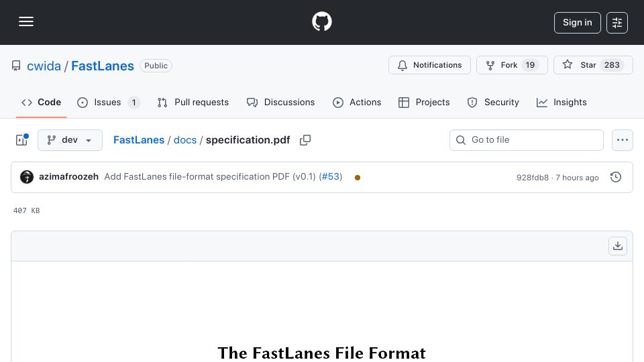
Task: Copy file path icon next to specification.pdf
Action: point(305,140)
